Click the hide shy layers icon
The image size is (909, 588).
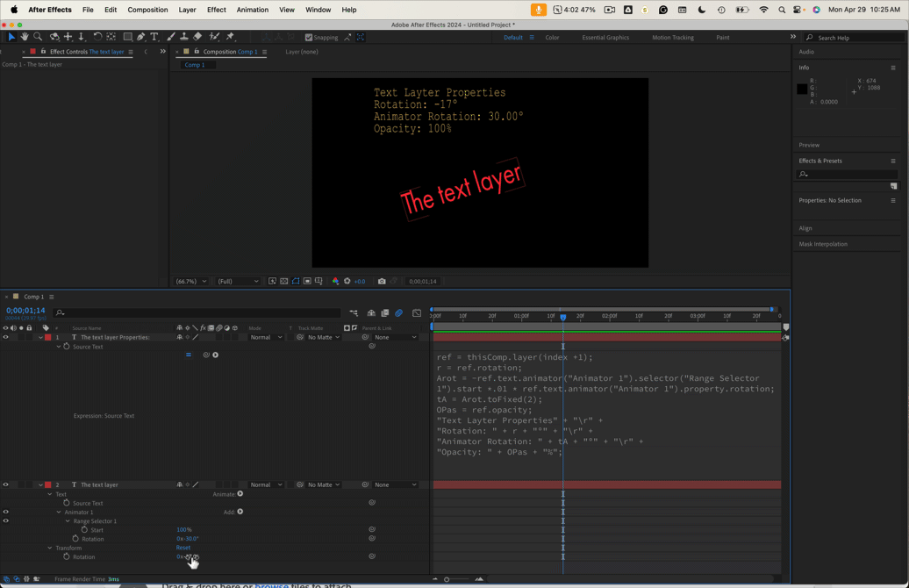click(x=371, y=313)
